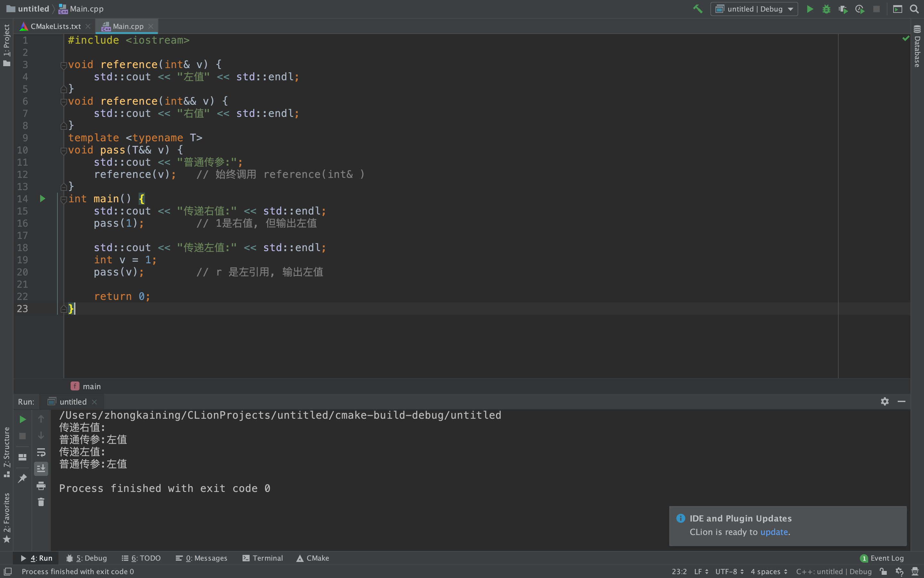924x578 pixels.
Task: Toggle soft-wrap in the Run console
Action: click(x=41, y=453)
